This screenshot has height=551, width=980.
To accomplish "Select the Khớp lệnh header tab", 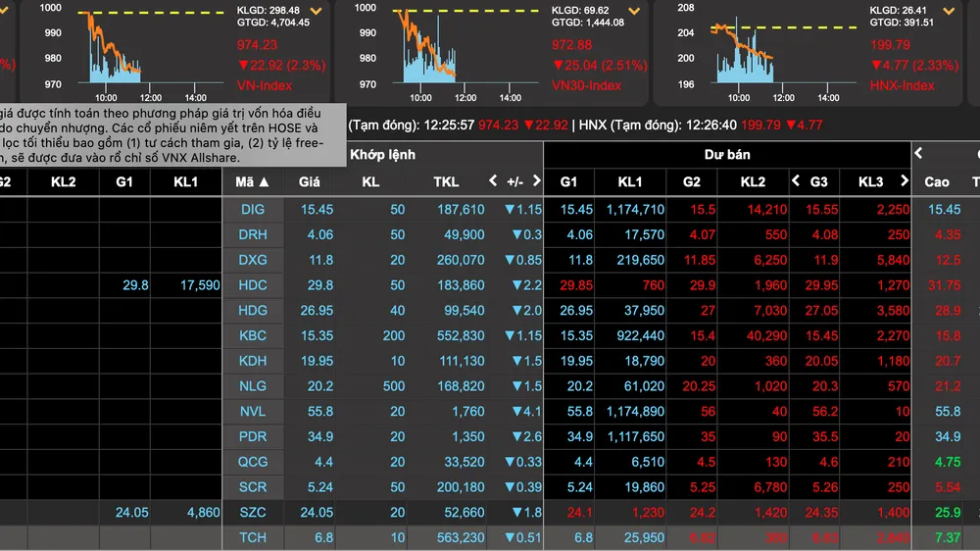I will pos(382,155).
